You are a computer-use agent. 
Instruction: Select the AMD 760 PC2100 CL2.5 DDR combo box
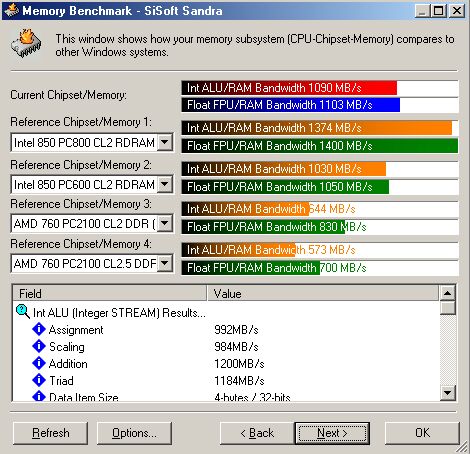tap(92, 264)
